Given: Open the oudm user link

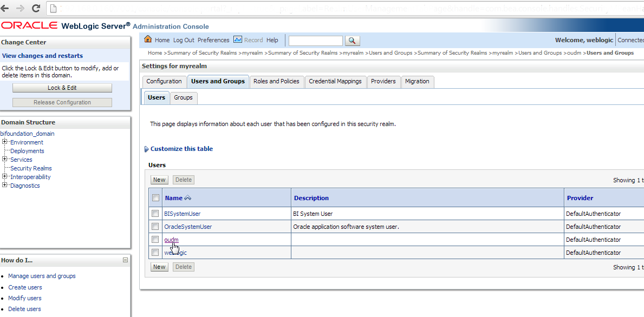Looking at the screenshot, I should 171,240.
